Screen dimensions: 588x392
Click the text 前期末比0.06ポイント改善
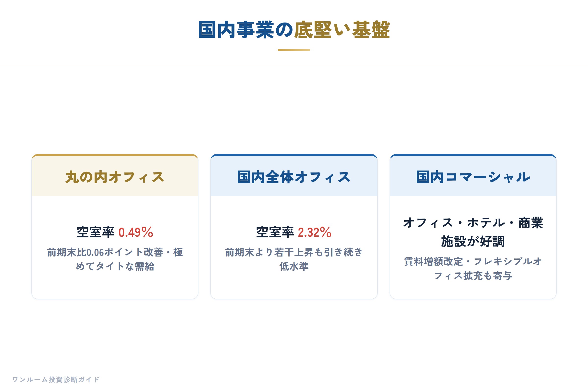click(105, 252)
